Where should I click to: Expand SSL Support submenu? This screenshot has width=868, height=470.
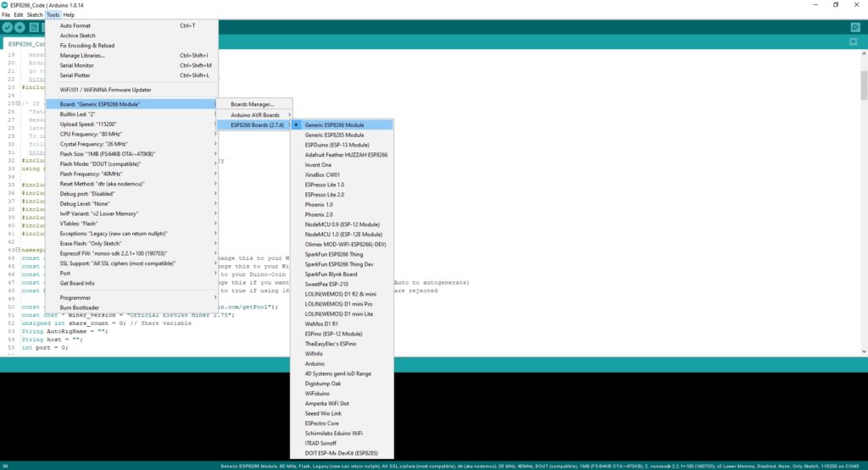click(x=131, y=263)
